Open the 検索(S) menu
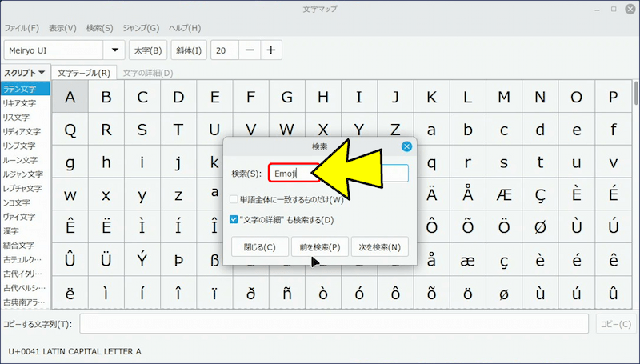This screenshot has height=364, width=640. (100, 28)
